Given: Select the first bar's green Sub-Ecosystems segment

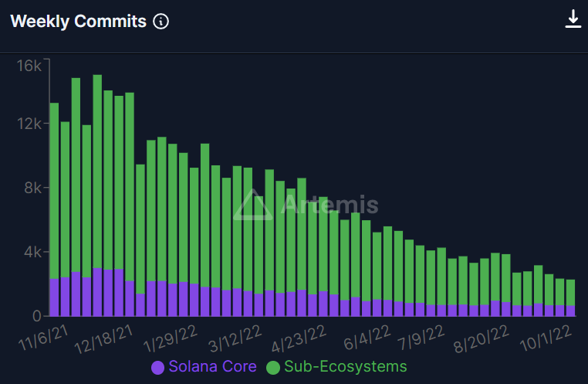Looking at the screenshot, I should tap(54, 191).
